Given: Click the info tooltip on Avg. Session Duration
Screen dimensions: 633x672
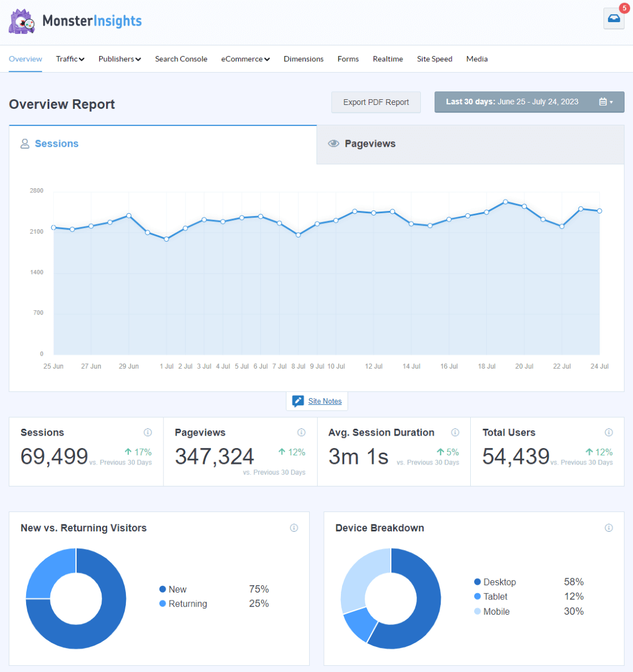Looking at the screenshot, I should click(x=455, y=432).
